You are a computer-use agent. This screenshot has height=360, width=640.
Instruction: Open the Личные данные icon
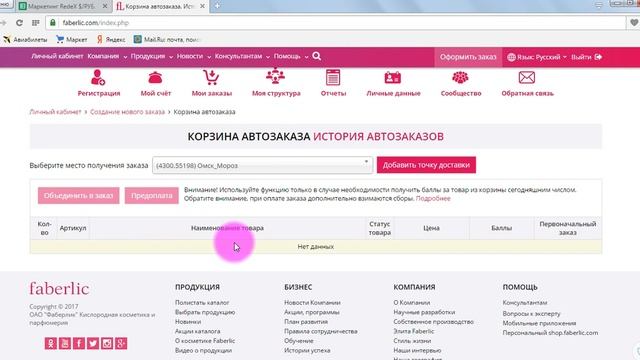(393, 77)
